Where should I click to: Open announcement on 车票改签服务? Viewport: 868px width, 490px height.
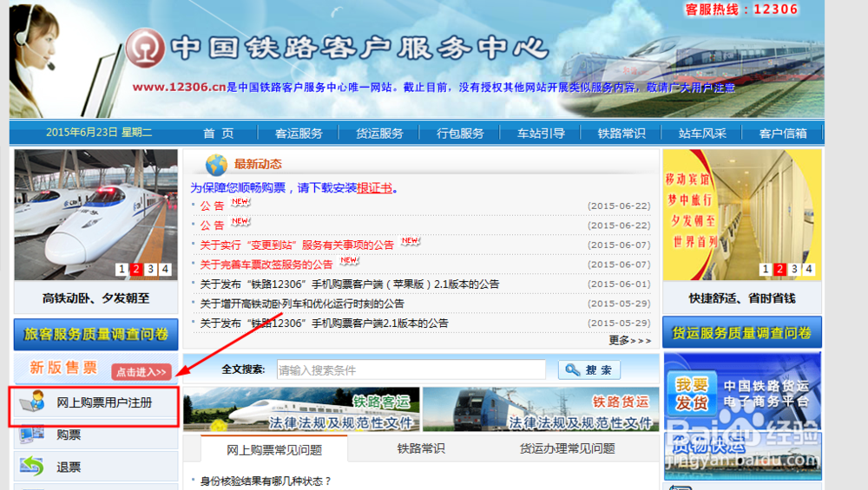coord(266,265)
